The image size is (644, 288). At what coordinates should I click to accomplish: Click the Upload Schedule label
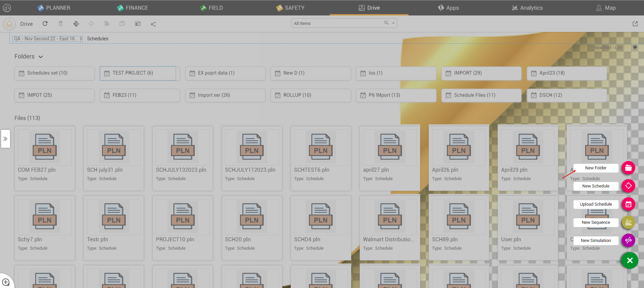[x=596, y=204]
